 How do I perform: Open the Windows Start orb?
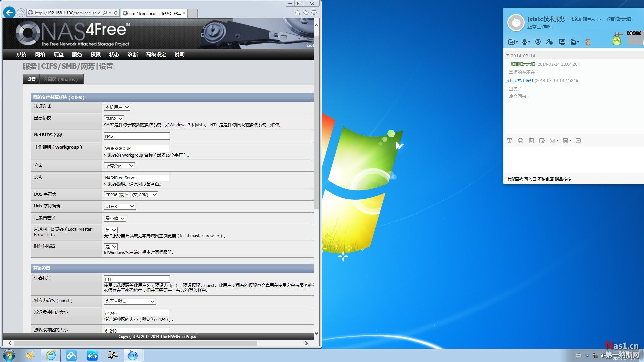point(9,355)
